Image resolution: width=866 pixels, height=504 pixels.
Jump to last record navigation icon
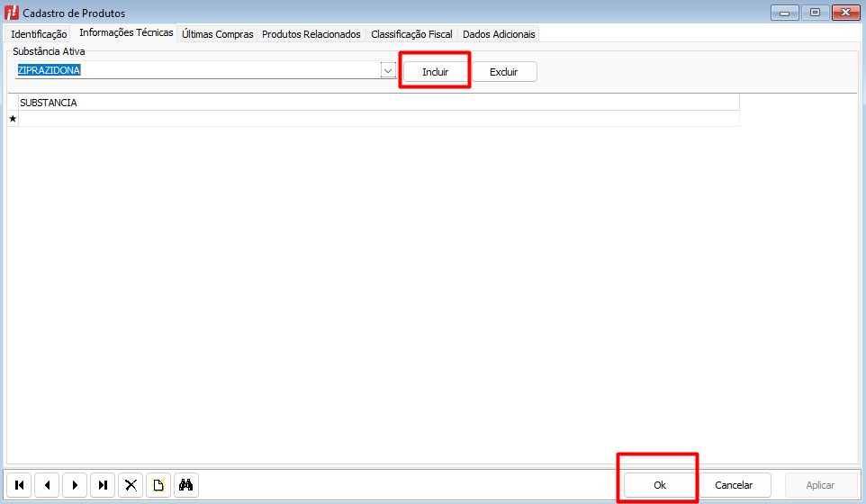103,485
